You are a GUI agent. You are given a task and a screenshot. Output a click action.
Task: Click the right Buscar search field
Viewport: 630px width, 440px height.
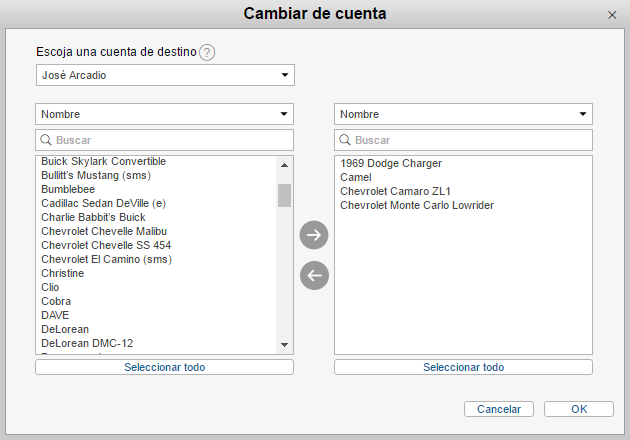[x=463, y=140]
